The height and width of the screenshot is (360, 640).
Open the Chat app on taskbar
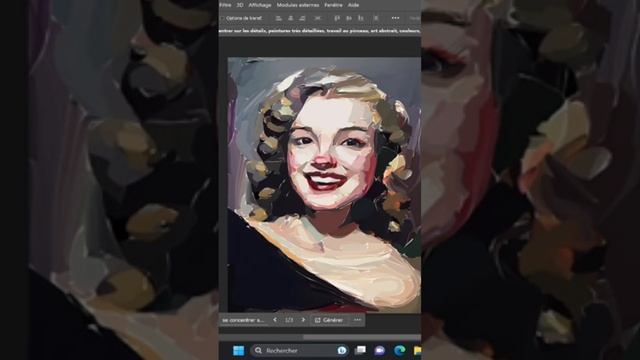pyautogui.click(x=380, y=351)
